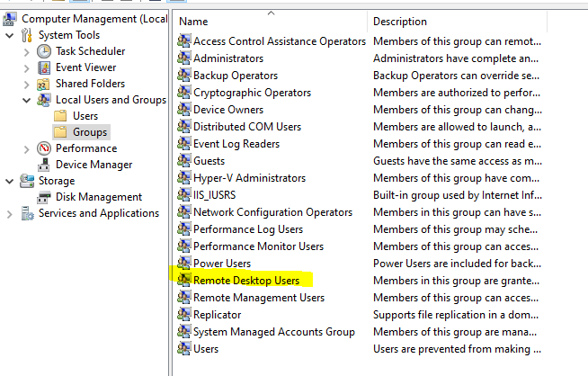Select Event Viewer in the tree

[86, 67]
